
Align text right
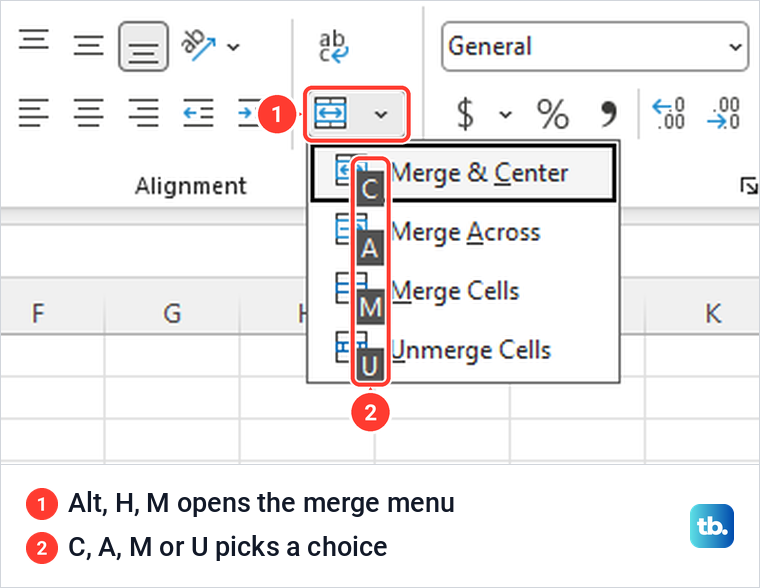[143, 113]
